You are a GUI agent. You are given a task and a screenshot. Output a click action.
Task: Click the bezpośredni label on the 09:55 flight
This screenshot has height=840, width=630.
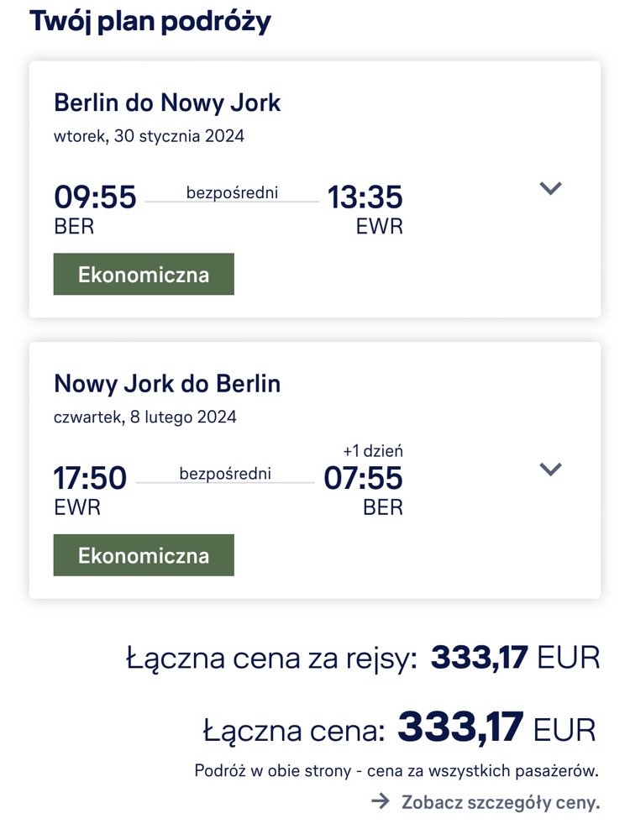point(232,192)
